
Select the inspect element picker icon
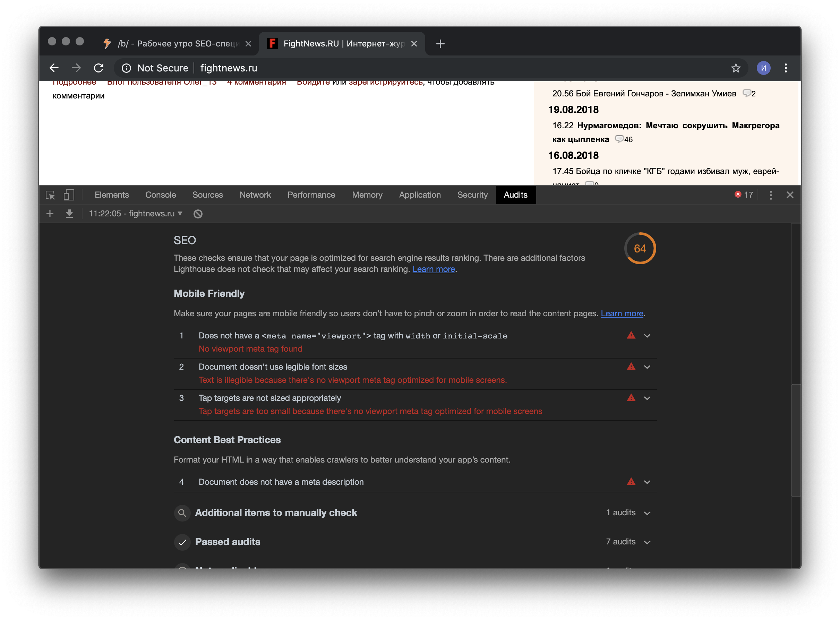pyautogui.click(x=50, y=195)
